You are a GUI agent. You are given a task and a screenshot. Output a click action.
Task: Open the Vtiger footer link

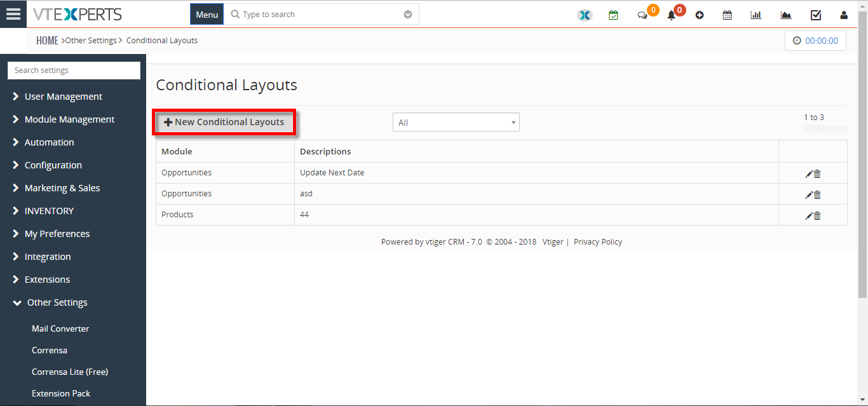[553, 242]
